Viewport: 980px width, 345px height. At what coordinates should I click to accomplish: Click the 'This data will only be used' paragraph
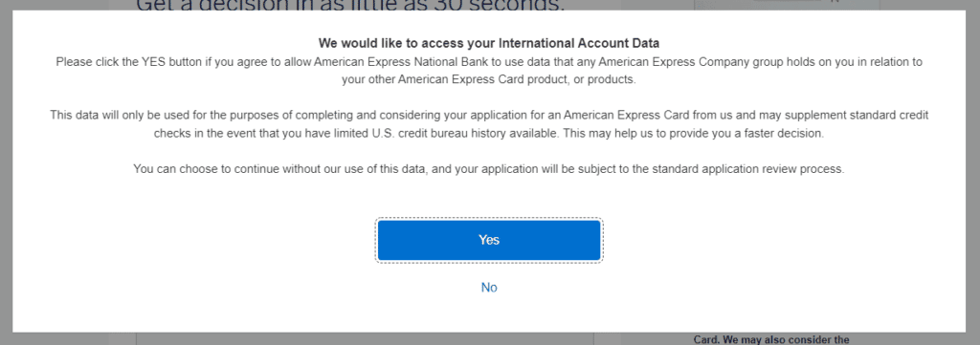[489, 125]
